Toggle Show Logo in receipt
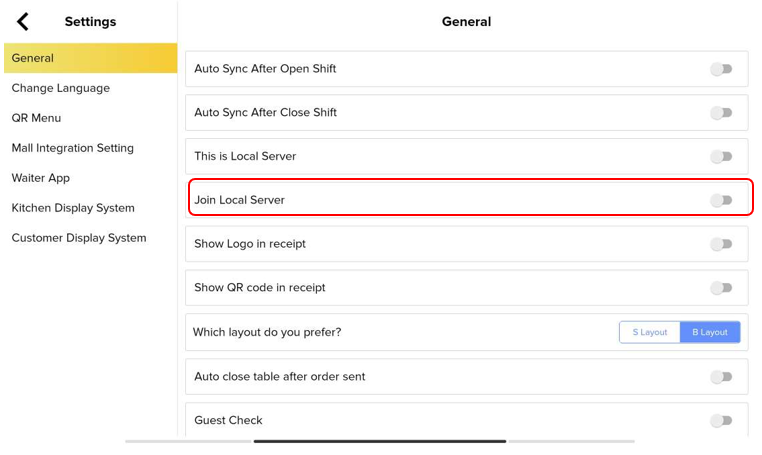The width and height of the screenshot is (762, 455). (721, 244)
